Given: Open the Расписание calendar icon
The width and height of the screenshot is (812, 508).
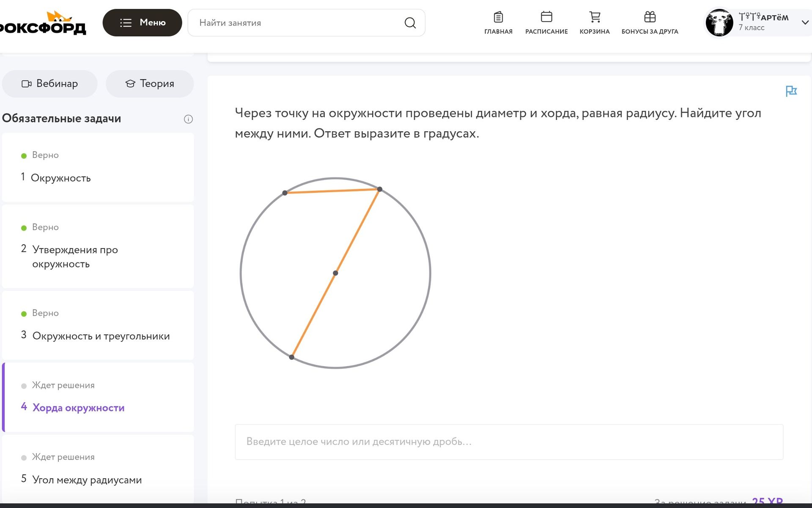Looking at the screenshot, I should point(546,17).
